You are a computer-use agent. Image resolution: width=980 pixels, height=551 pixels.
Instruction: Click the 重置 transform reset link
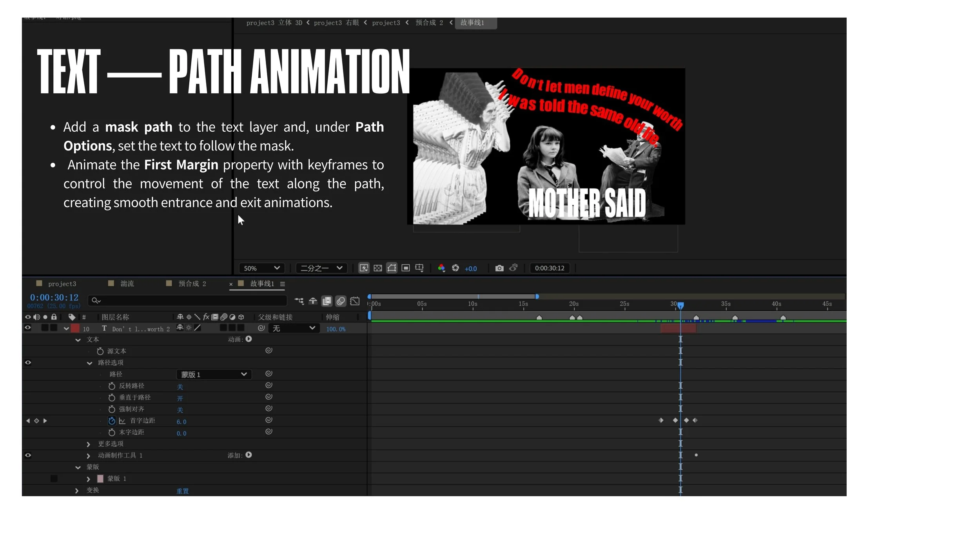pyautogui.click(x=182, y=491)
